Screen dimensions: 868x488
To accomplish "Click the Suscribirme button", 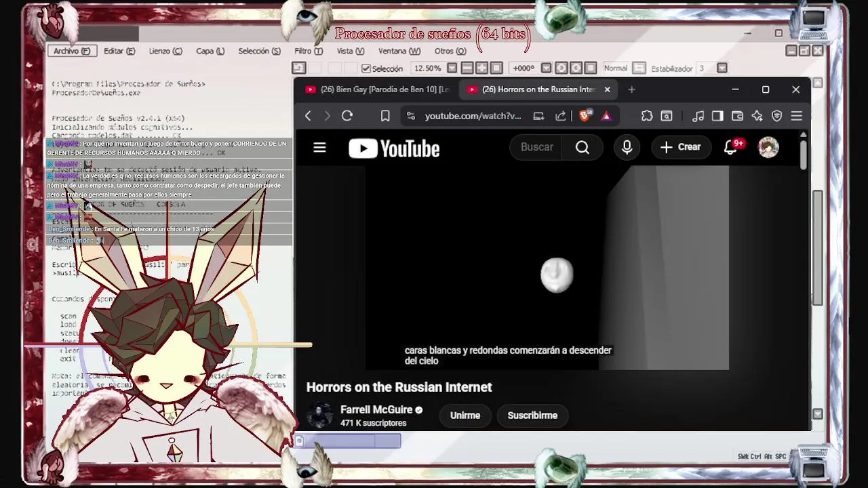I will pos(532,415).
